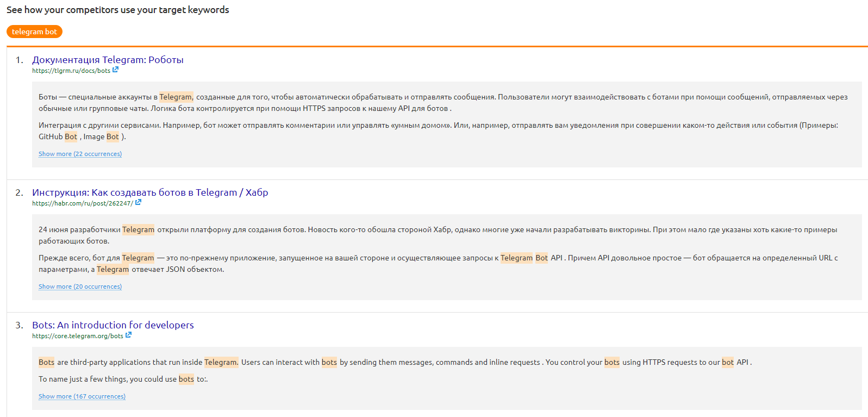Screen dimensions: 868x417
Task: Open external link icon for tlgrm.ru/docs/bots
Action: click(115, 70)
